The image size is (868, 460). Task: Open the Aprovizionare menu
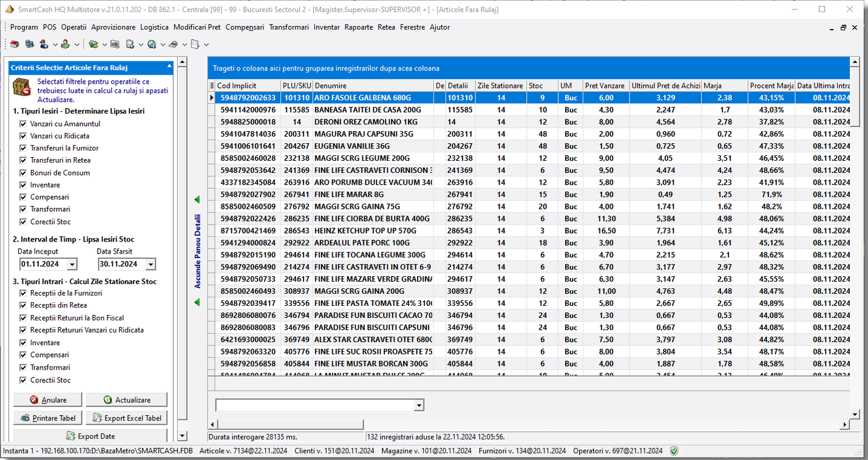[x=114, y=27]
